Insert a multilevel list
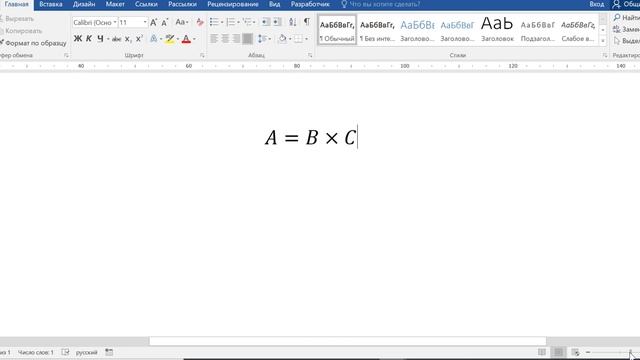 [x=247, y=22]
